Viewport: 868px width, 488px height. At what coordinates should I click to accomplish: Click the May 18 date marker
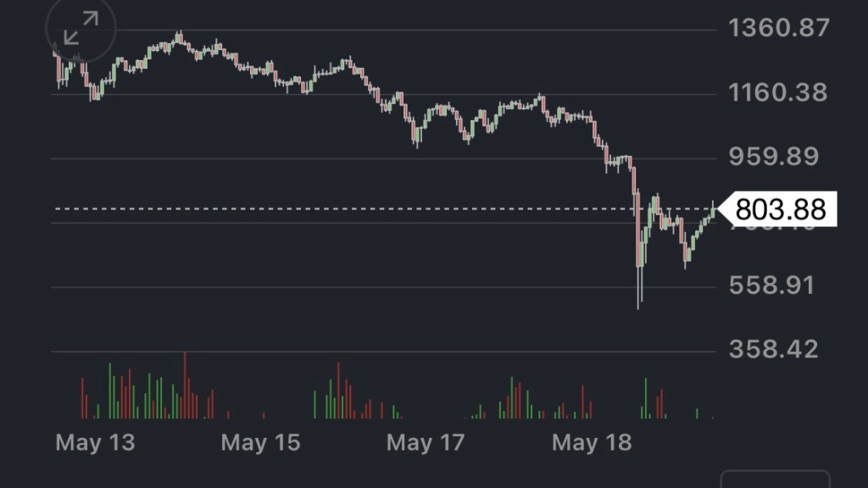[592, 442]
